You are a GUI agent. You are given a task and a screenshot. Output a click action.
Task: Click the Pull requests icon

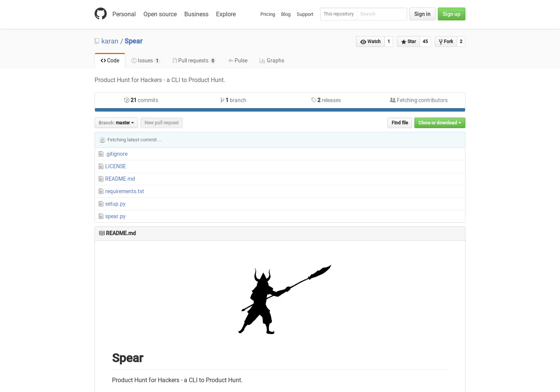click(x=174, y=60)
